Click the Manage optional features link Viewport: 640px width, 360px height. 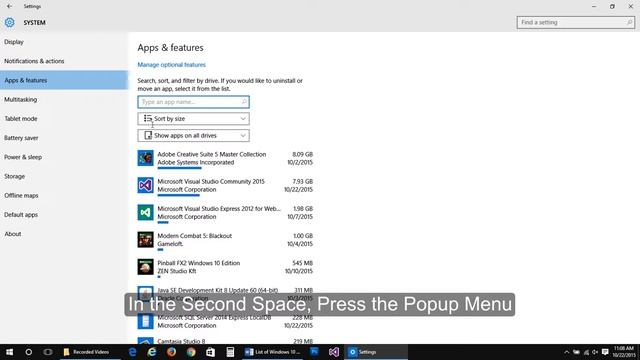click(x=171, y=64)
